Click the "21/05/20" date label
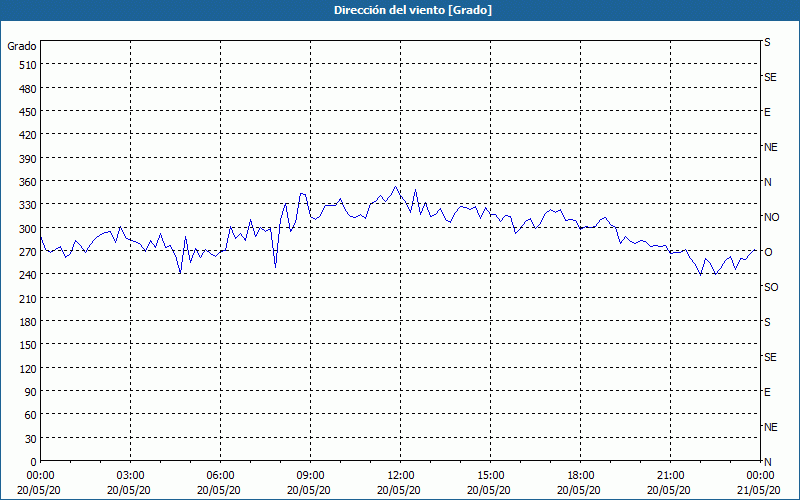The image size is (800, 500). pos(759,490)
